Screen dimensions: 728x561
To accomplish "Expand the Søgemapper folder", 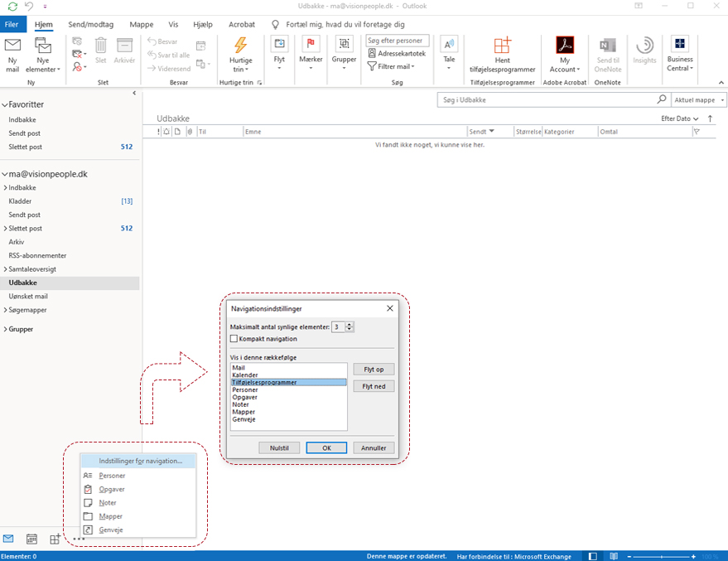I will pyautogui.click(x=5, y=310).
